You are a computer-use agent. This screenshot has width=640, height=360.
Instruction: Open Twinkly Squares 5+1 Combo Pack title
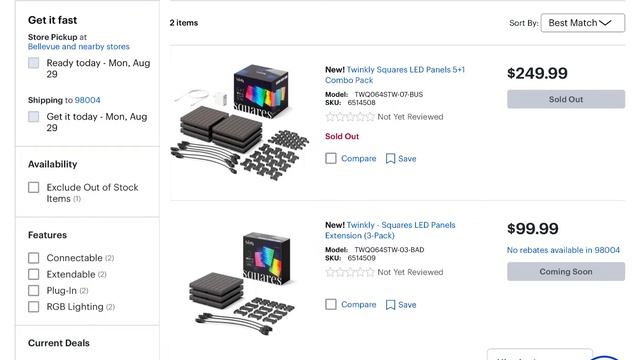(395, 75)
